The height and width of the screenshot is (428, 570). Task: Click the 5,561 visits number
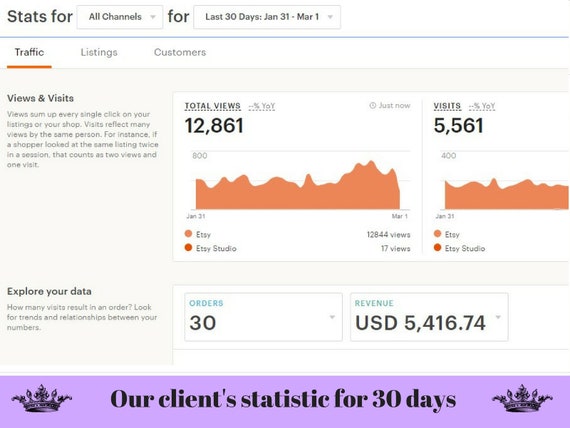tap(458, 126)
